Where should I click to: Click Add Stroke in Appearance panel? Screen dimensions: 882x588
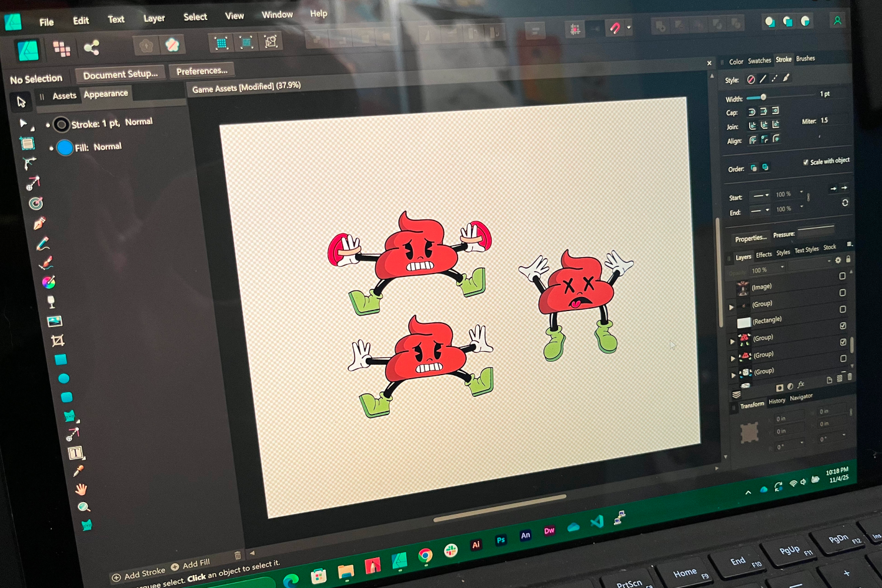tap(139, 573)
